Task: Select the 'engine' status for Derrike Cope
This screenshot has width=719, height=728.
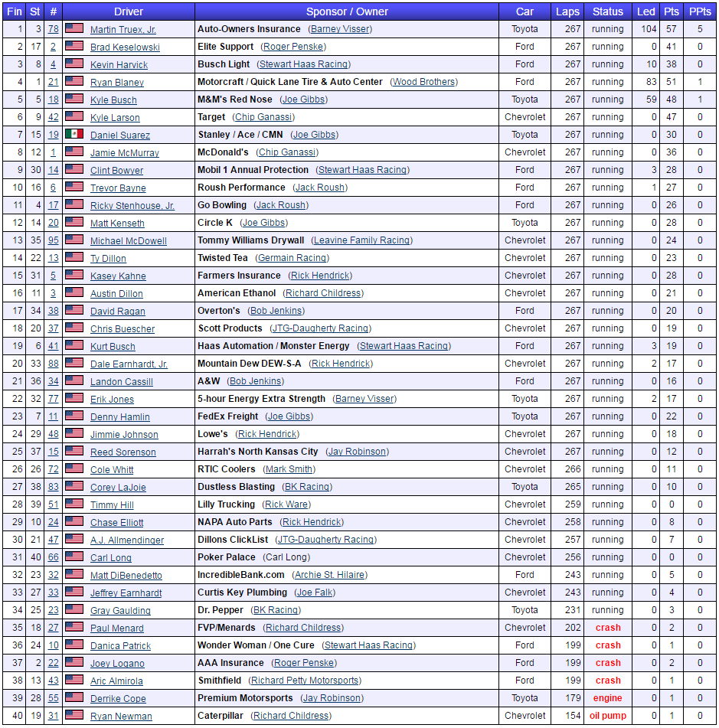Action: [x=607, y=698]
